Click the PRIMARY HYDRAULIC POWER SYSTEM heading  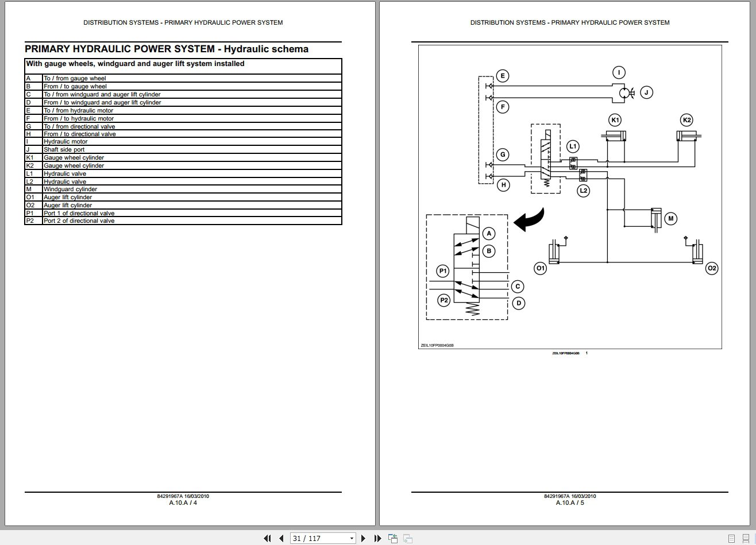[x=167, y=49]
